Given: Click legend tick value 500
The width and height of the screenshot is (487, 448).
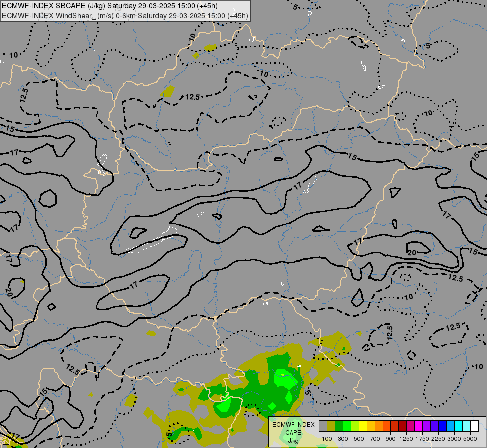Looking at the screenshot, I should (359, 439).
